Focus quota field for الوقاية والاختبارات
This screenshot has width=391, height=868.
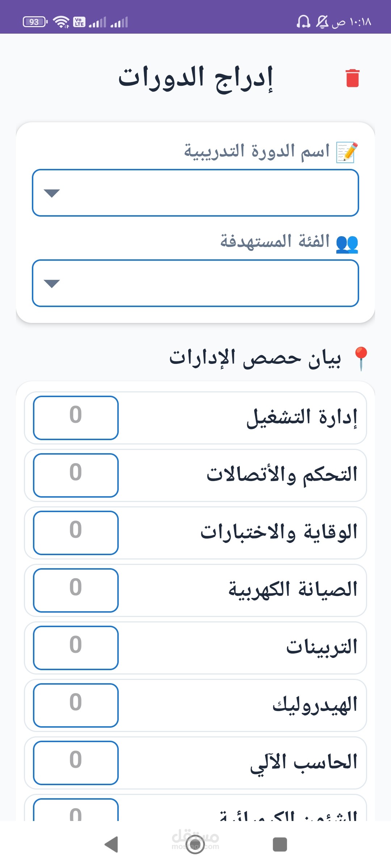coord(76,533)
